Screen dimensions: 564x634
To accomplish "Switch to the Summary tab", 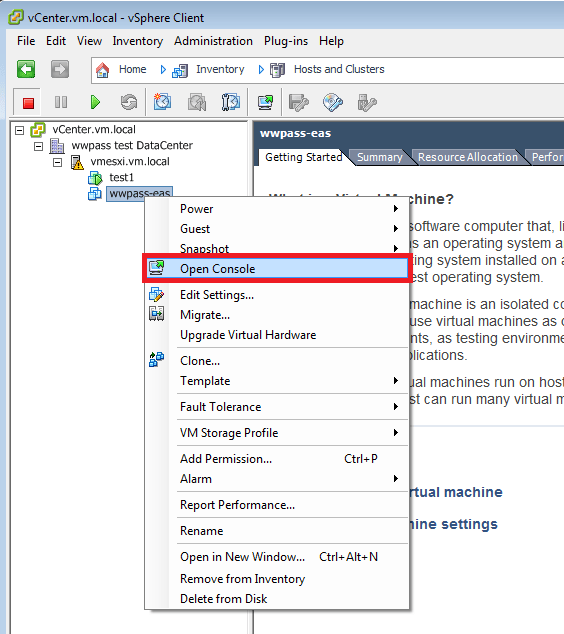I will point(379,157).
